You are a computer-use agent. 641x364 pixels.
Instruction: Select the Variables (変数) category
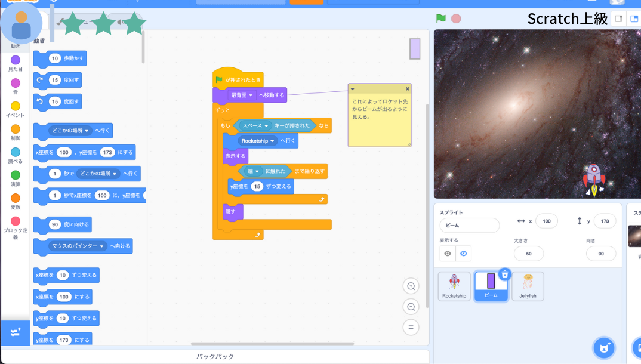(16, 202)
